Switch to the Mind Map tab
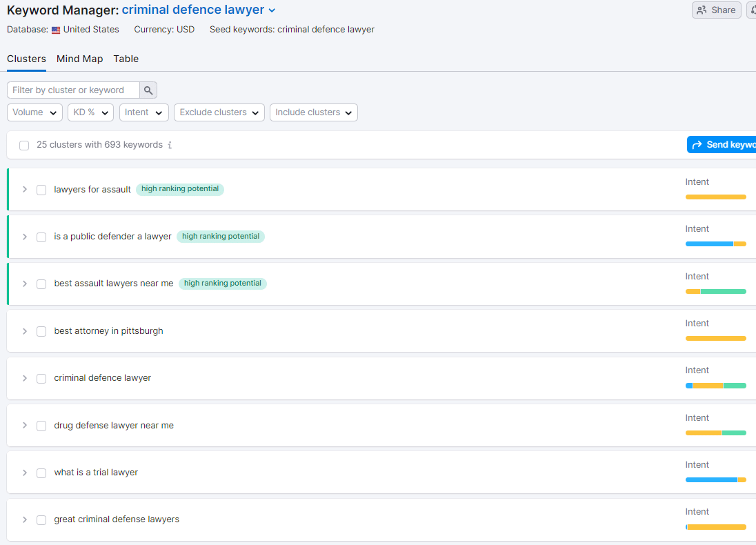This screenshot has height=545, width=756. click(x=79, y=59)
